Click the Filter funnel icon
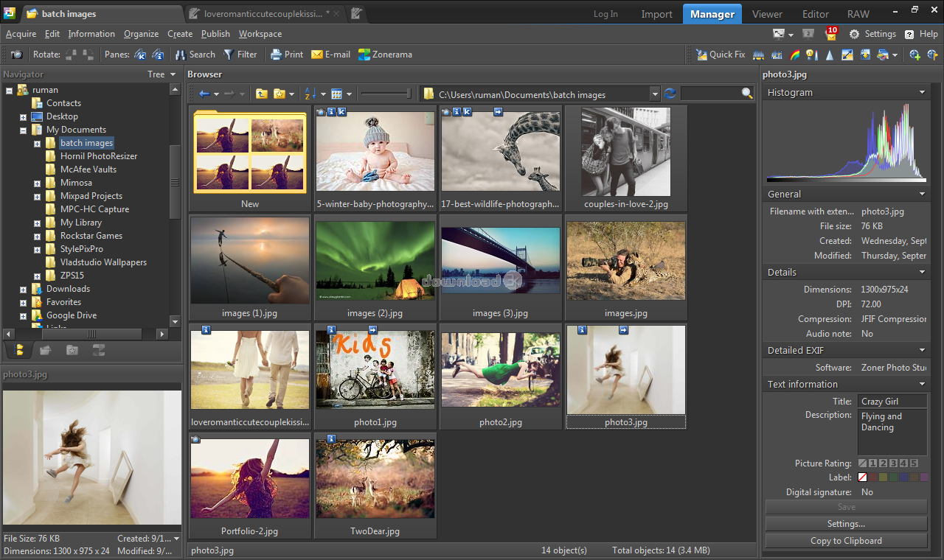The width and height of the screenshot is (944, 560). (x=229, y=55)
